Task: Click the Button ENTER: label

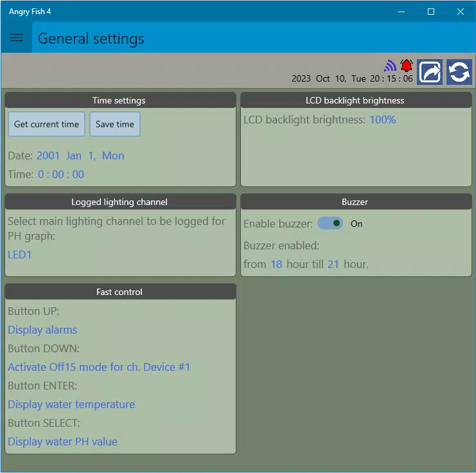Action: [42, 386]
